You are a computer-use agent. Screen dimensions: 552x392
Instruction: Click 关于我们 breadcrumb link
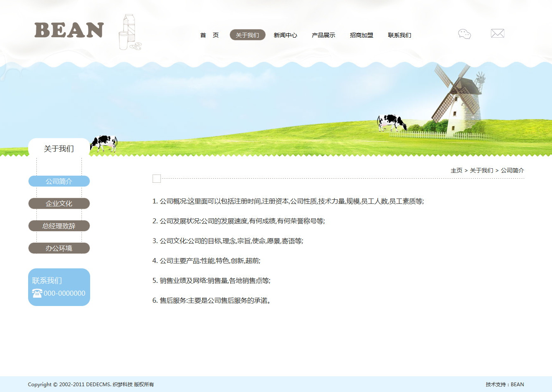(481, 170)
